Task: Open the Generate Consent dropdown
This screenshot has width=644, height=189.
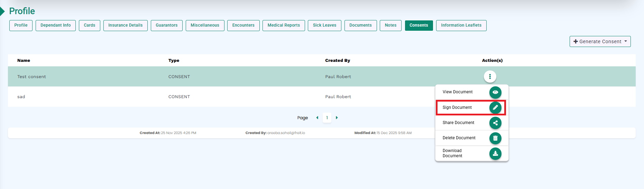Action: pyautogui.click(x=600, y=41)
